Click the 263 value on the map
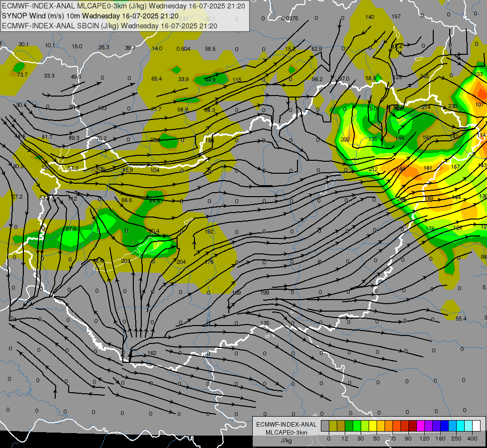Image resolution: width=487 pixels, height=448 pixels. tap(401, 199)
